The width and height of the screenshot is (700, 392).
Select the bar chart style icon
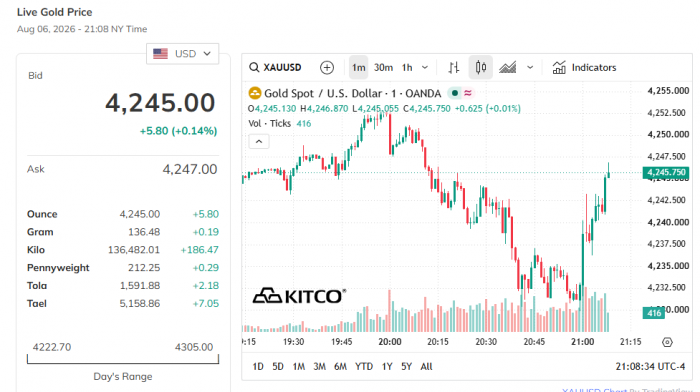(454, 67)
